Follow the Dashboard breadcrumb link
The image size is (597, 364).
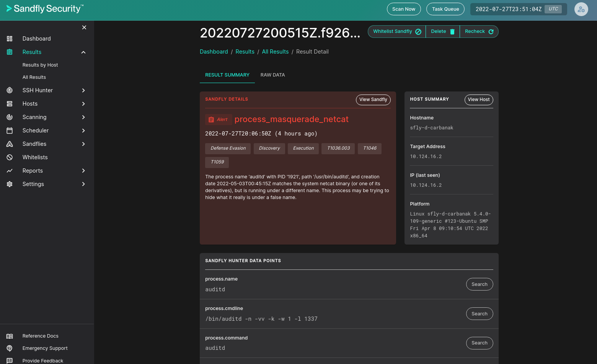point(214,52)
